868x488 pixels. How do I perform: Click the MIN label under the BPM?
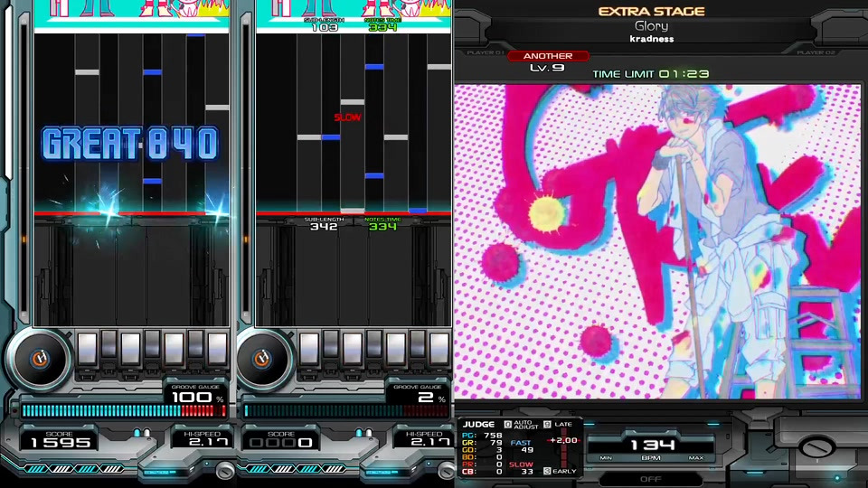coord(606,458)
